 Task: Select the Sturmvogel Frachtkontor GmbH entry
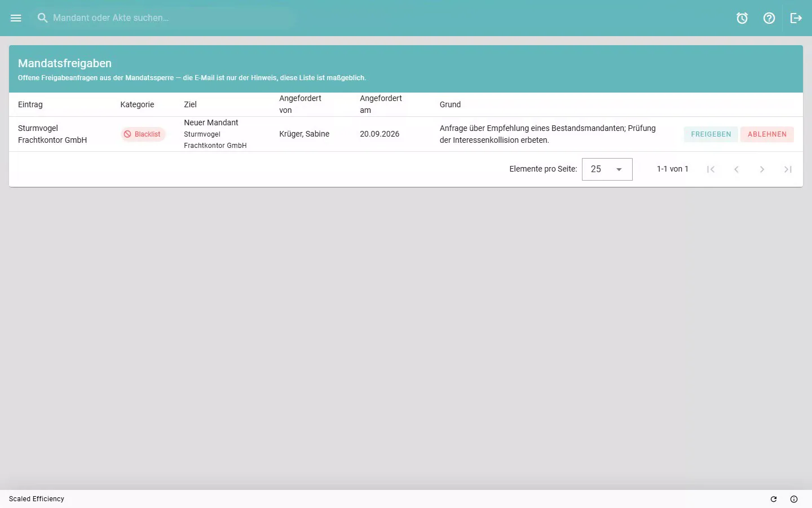[52, 134]
